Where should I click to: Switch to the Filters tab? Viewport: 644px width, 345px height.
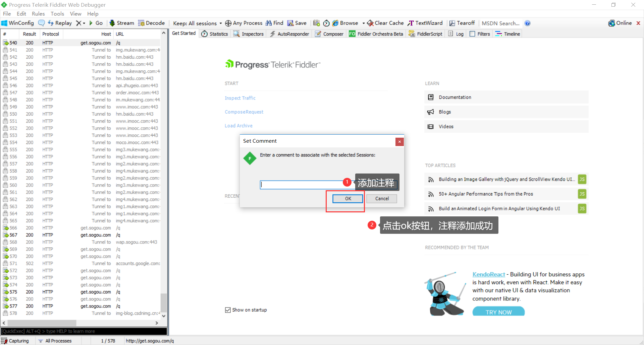[480, 34]
